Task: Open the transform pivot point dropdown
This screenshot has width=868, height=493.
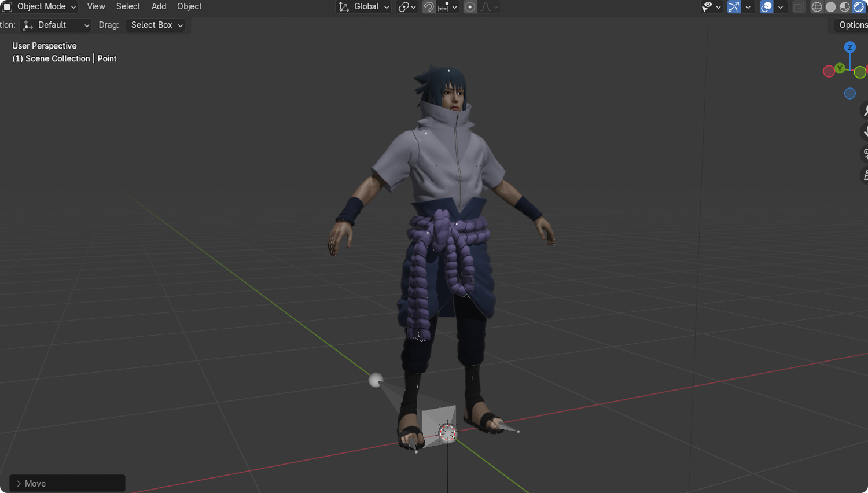Action: coord(407,7)
